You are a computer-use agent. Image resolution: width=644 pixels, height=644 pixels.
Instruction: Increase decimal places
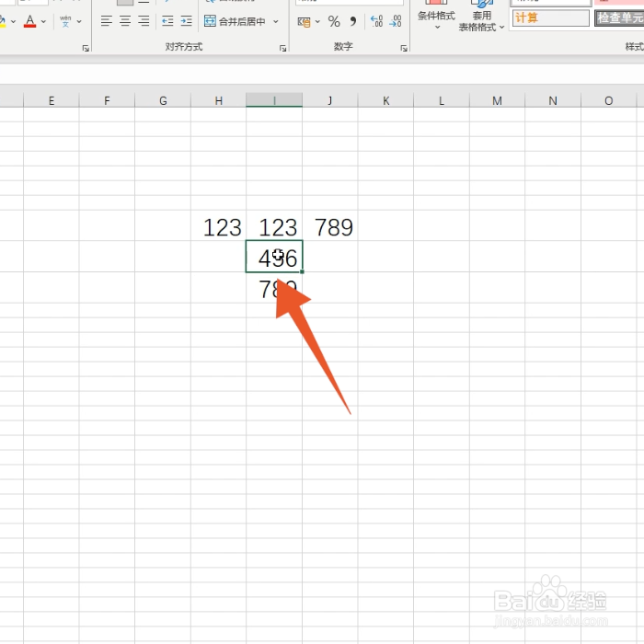pyautogui.click(x=376, y=21)
